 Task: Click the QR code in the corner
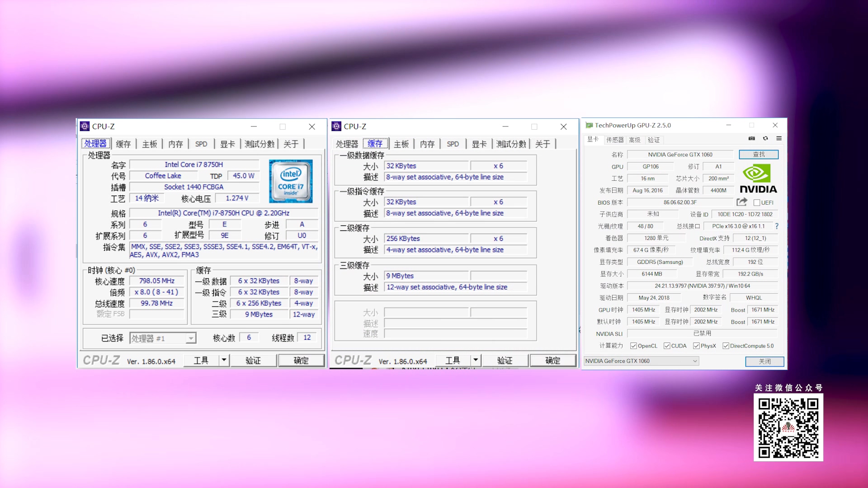788,427
